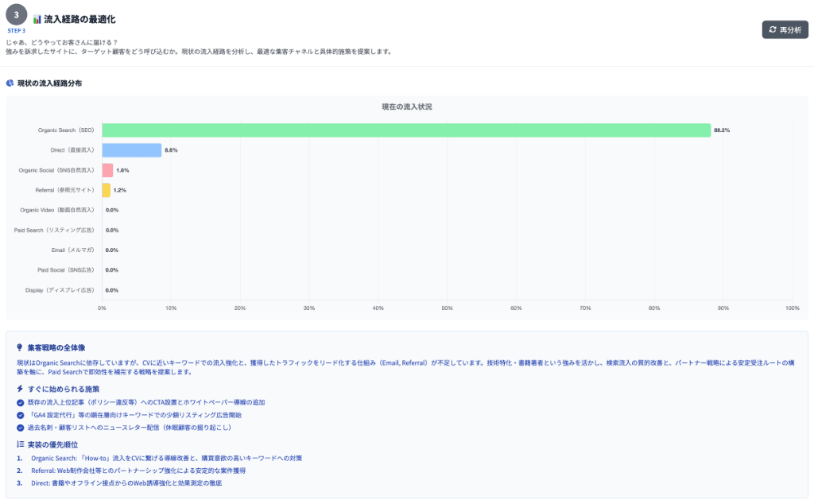This screenshot has height=504, width=814.
Task: Select priority item 2 Referral partnership
Action: click(151, 471)
